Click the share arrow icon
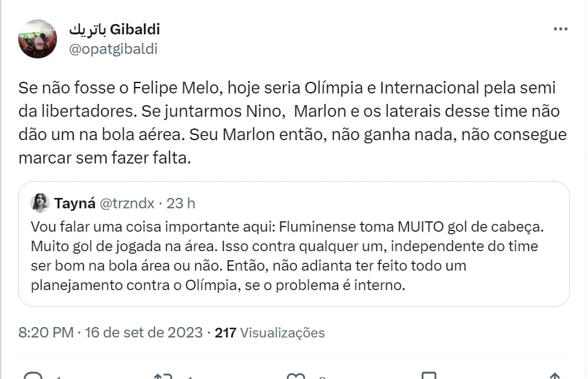This screenshot has height=379, width=588. point(555,376)
